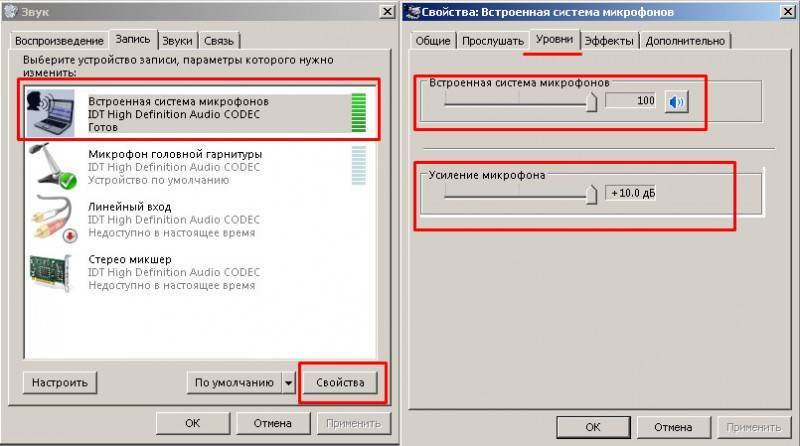The image size is (800, 446).
Task: Click the green level meter of built-in microphone
Action: coord(359,113)
